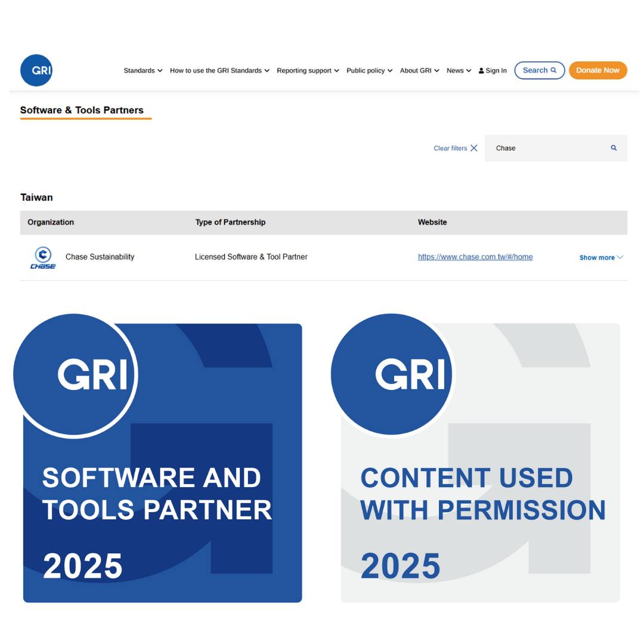Open the About GRI dropdown

click(420, 70)
